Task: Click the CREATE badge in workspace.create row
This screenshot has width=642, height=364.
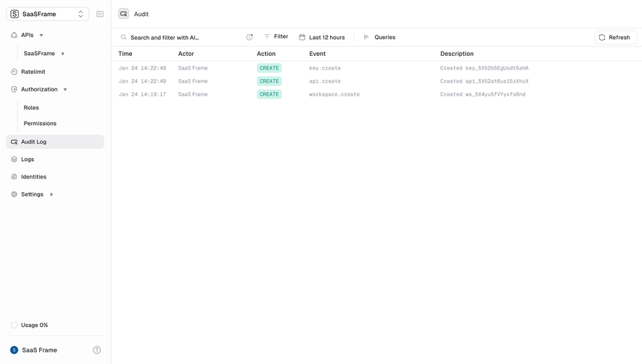Action: click(x=269, y=94)
